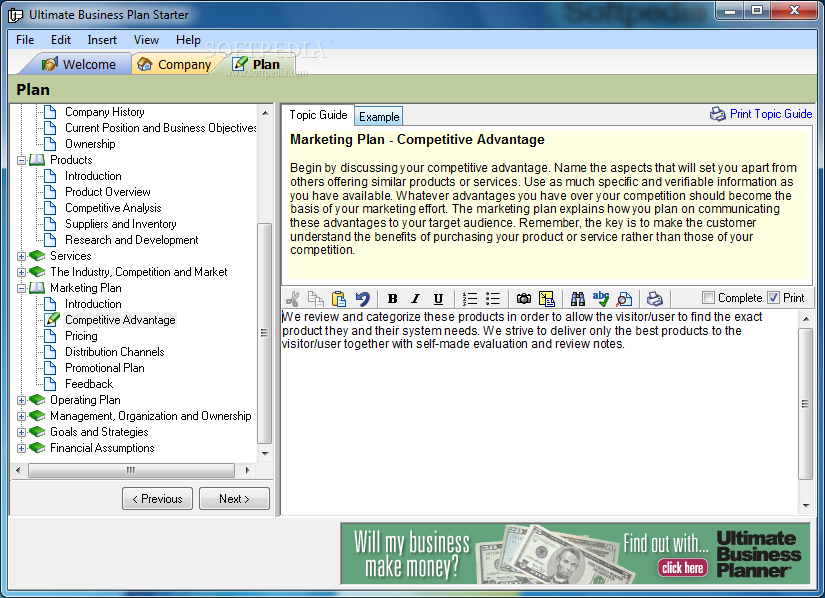The image size is (825, 598).
Task: Click the Ownership page icon
Action: click(50, 144)
